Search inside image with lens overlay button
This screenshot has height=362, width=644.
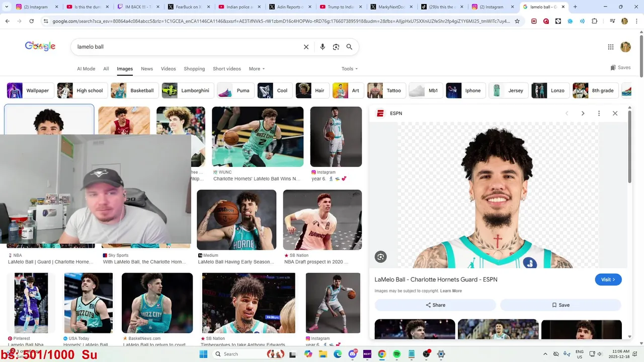pyautogui.click(x=380, y=257)
